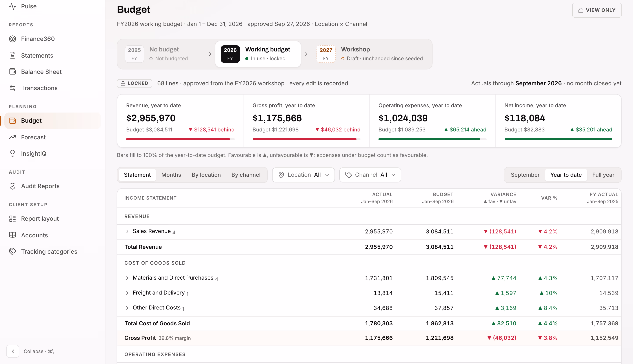Switch period to September
This screenshot has width=633, height=364.
tap(525, 175)
